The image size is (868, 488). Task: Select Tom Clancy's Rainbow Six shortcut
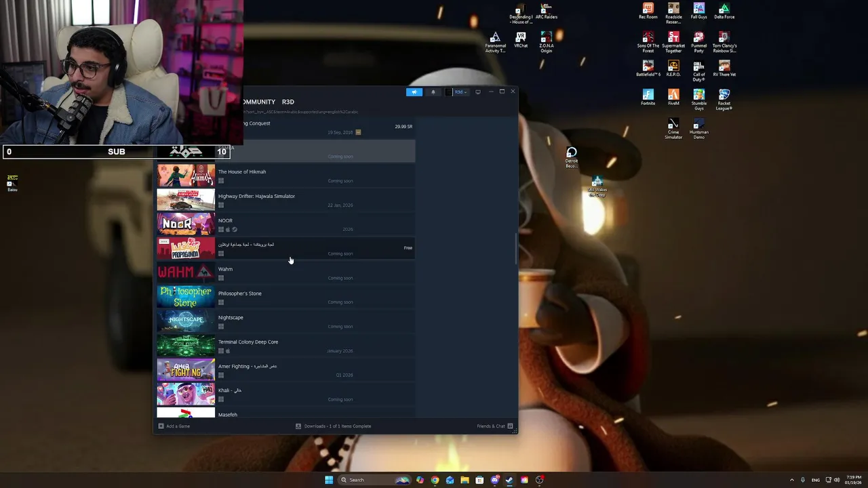tap(724, 42)
